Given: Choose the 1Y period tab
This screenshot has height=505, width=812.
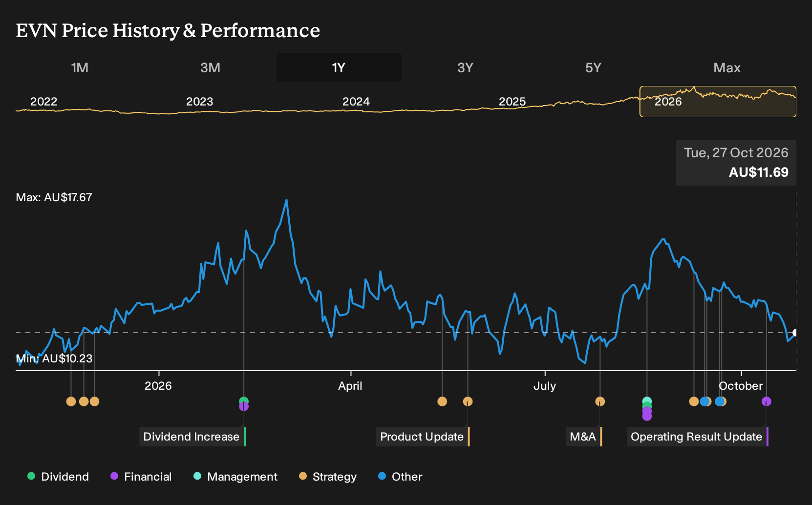Looking at the screenshot, I should 339,67.
